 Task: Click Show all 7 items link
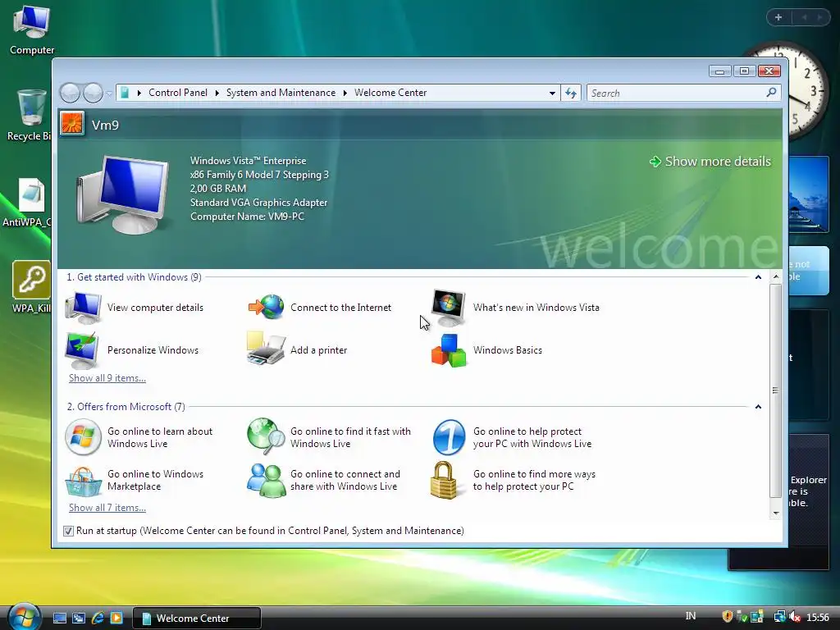click(107, 508)
